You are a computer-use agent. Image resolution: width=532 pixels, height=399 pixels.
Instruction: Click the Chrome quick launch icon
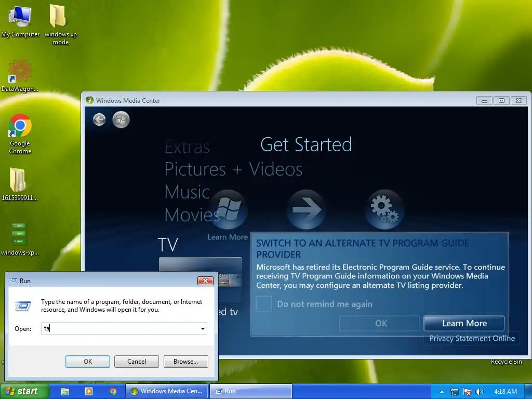(x=113, y=391)
